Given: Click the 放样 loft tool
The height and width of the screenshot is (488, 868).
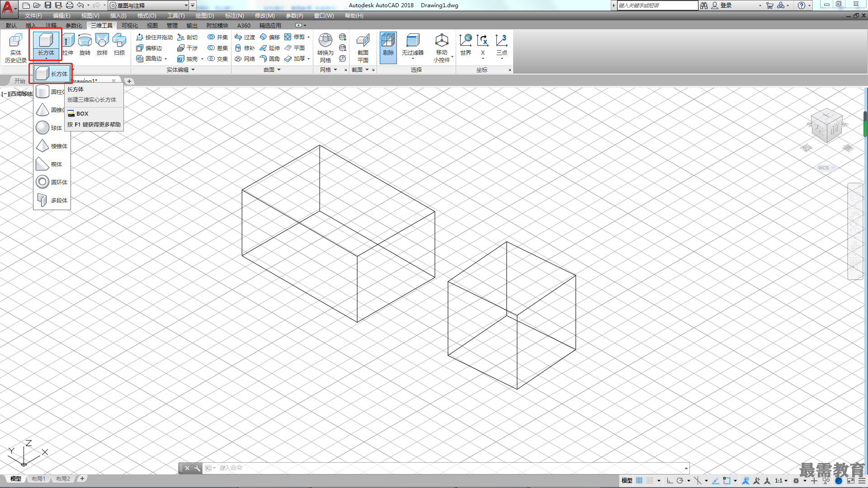Looking at the screenshot, I should [102, 45].
